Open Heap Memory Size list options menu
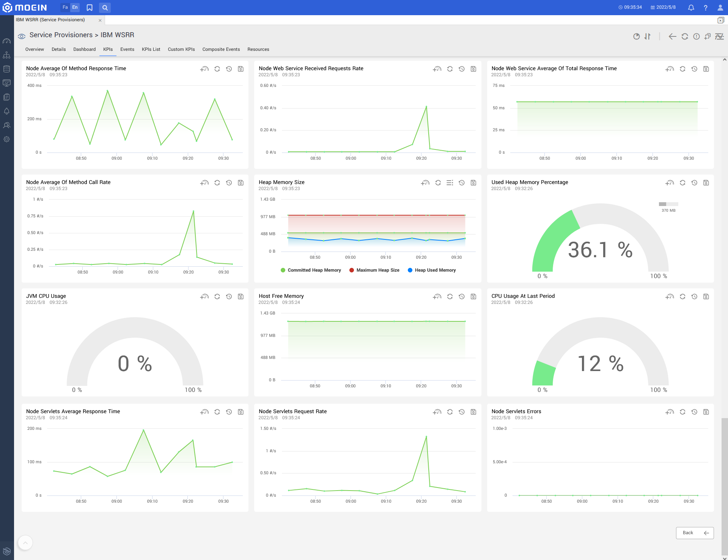This screenshot has width=728, height=560. [450, 183]
